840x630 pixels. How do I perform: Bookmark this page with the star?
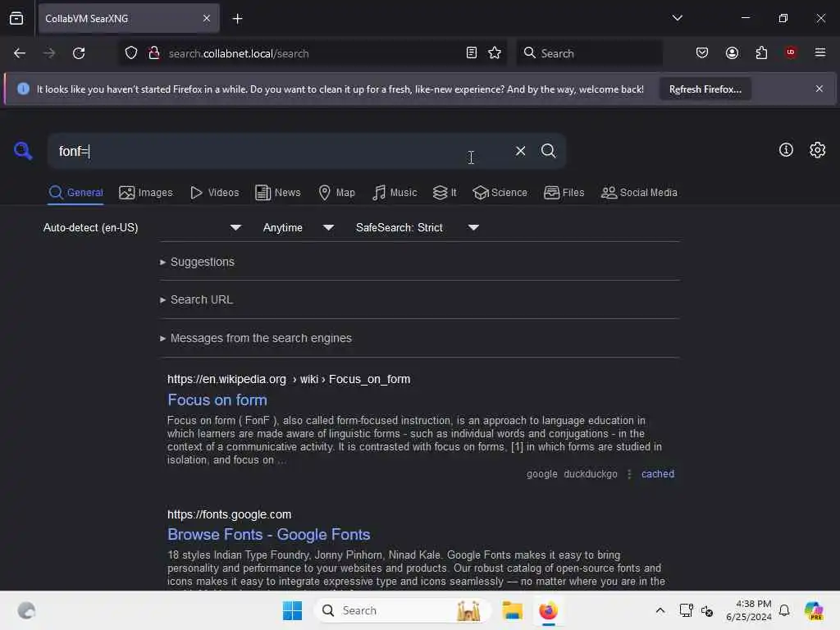click(495, 53)
